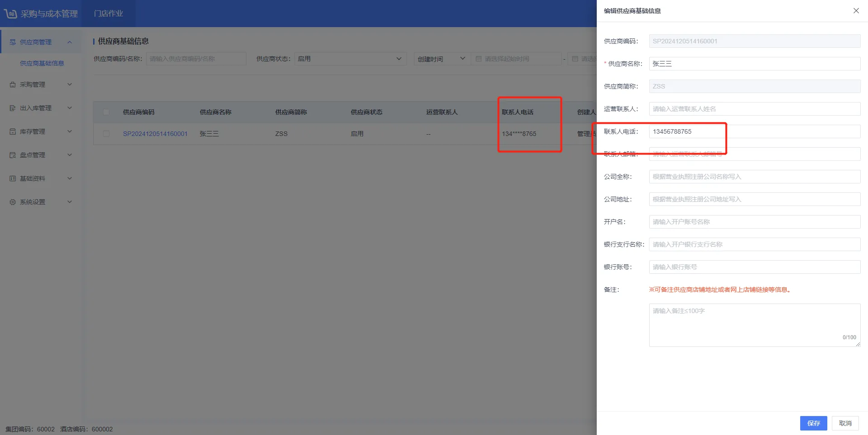868x435 pixels.
Task: Click the 银行账号 input field
Action: pos(755,267)
